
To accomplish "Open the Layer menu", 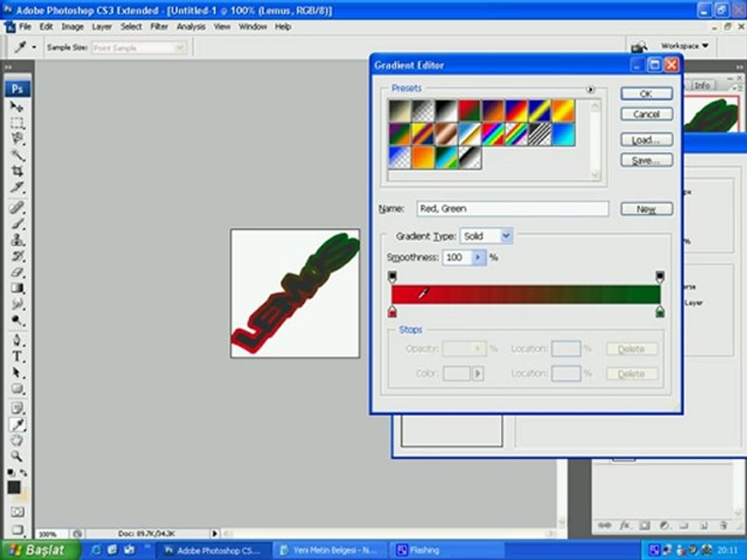I will point(101,26).
